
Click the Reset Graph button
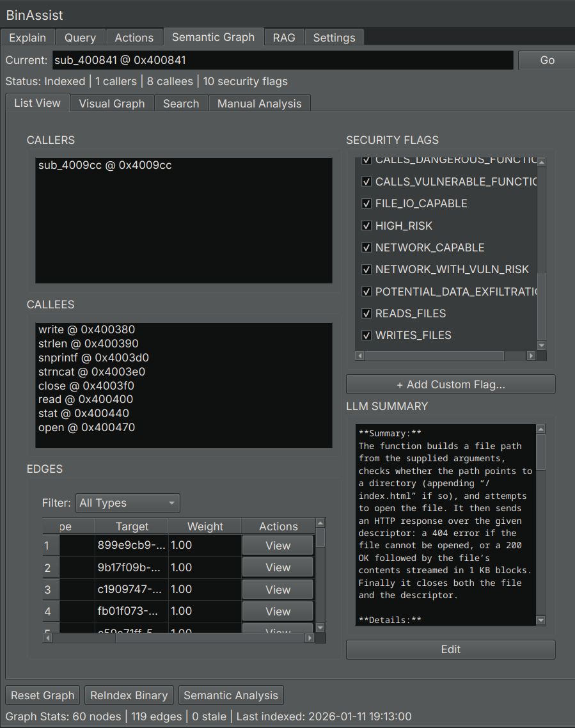[42, 695]
